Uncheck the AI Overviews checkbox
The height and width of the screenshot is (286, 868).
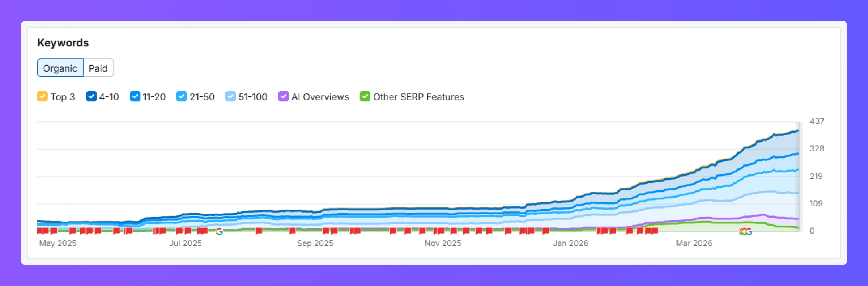[284, 96]
